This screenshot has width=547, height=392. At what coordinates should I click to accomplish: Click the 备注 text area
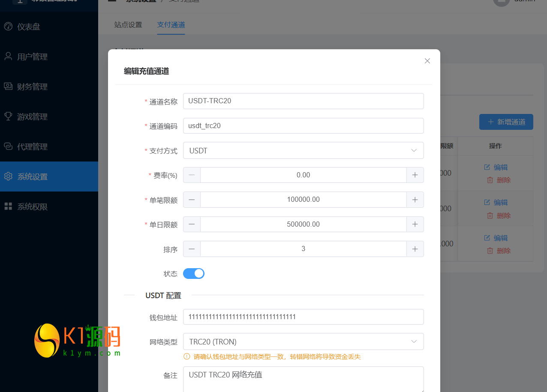tap(304, 379)
